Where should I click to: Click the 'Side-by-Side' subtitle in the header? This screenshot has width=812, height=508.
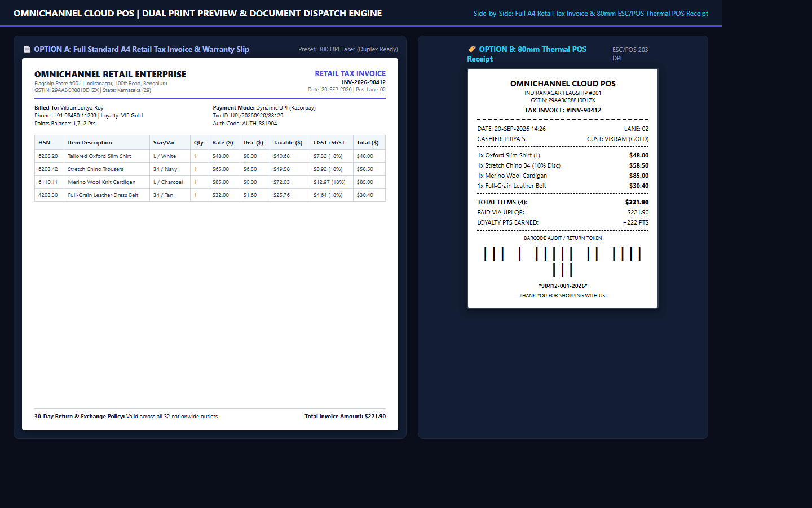tap(590, 14)
